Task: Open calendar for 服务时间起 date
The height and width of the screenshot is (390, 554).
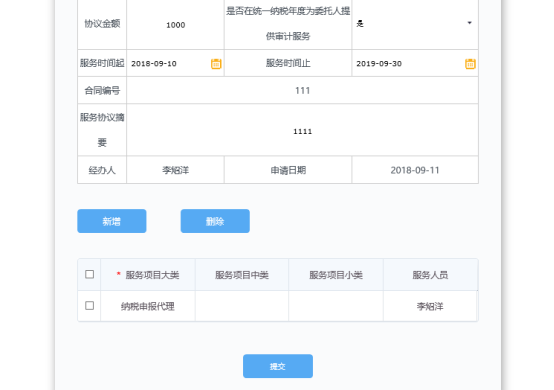Action: click(216, 64)
